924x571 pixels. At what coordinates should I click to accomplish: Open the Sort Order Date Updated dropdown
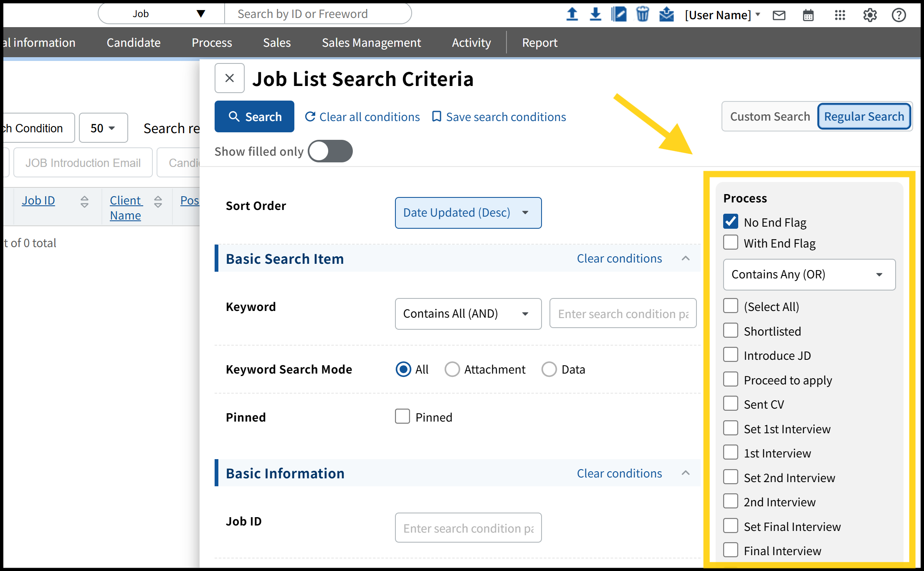[468, 213]
